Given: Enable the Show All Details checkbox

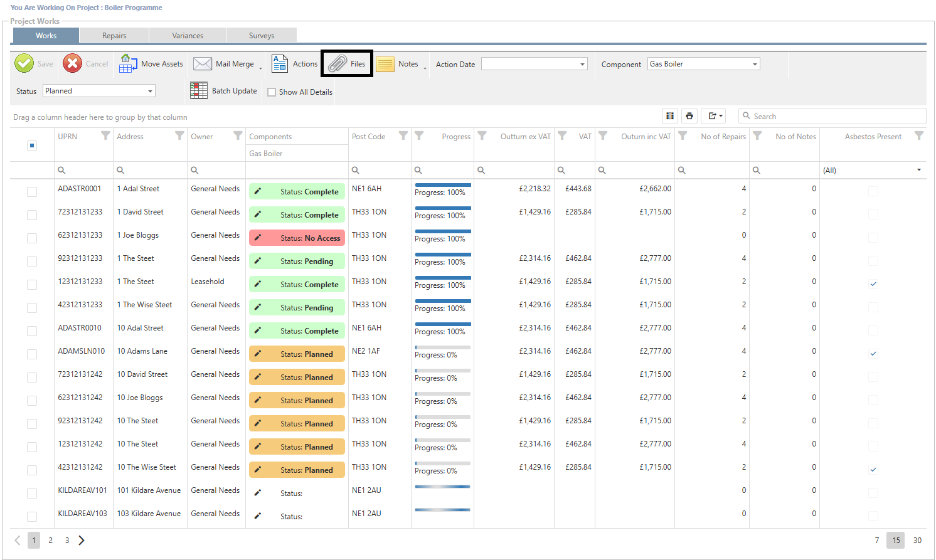Looking at the screenshot, I should click(x=272, y=92).
